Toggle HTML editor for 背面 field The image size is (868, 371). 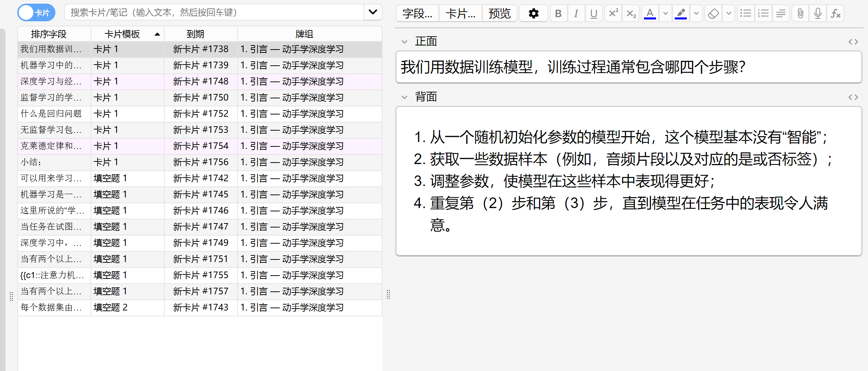click(853, 97)
